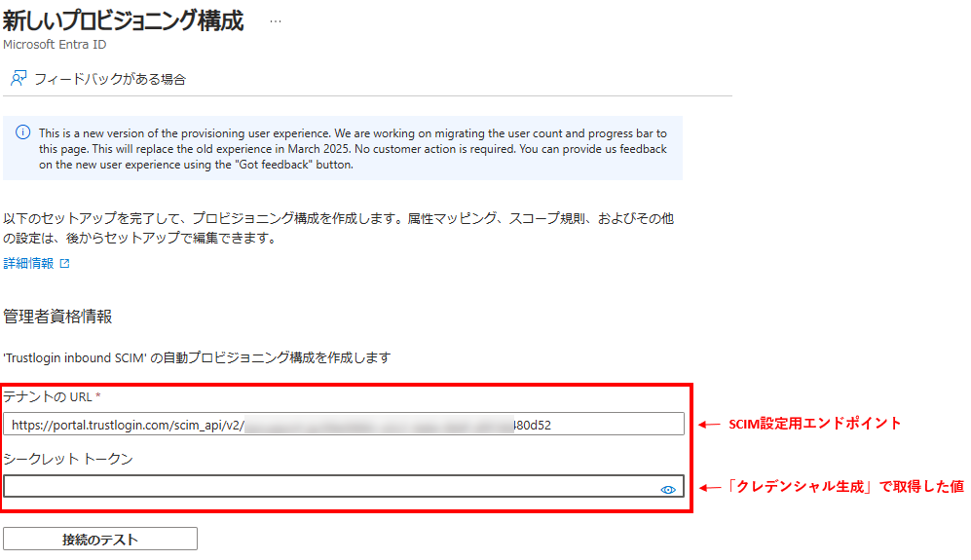Screen dimensions: 971x560
Task: Focus the テナントの URL input field
Action: tap(344, 425)
